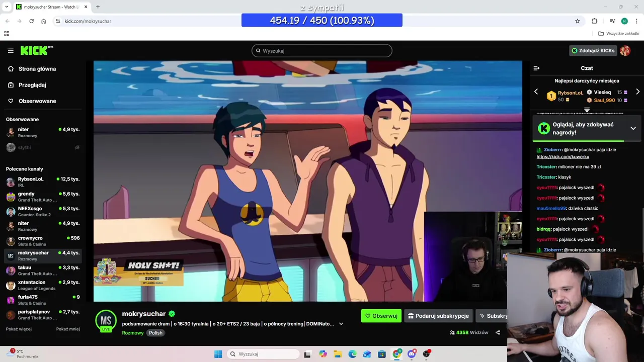Click the browser Home button
The height and width of the screenshot is (362, 644).
[x=44, y=21]
